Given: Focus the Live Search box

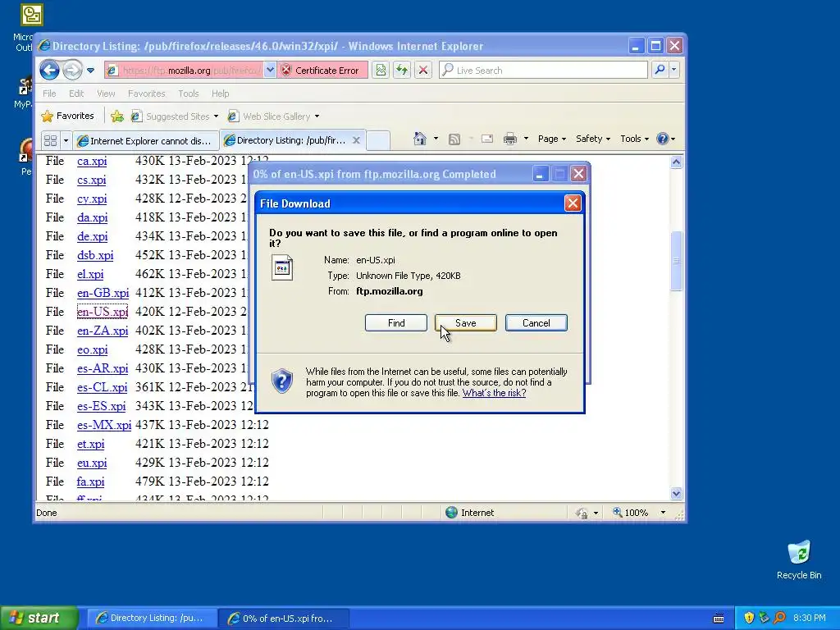Looking at the screenshot, I should (544, 71).
